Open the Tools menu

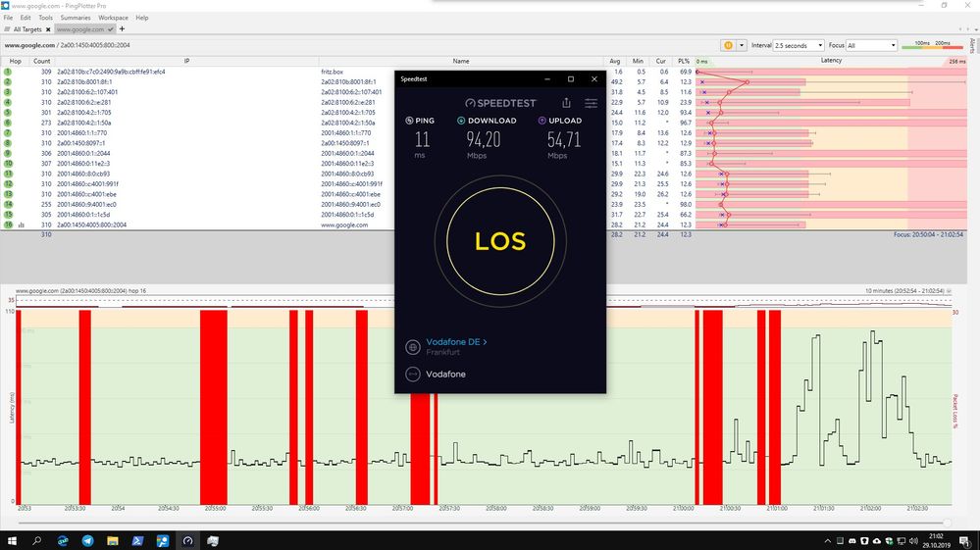tap(46, 18)
